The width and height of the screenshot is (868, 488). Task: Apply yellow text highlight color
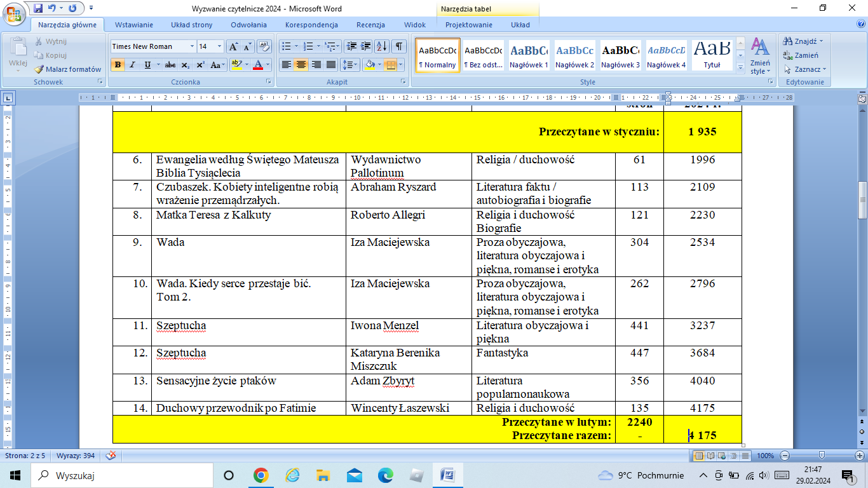pos(236,65)
